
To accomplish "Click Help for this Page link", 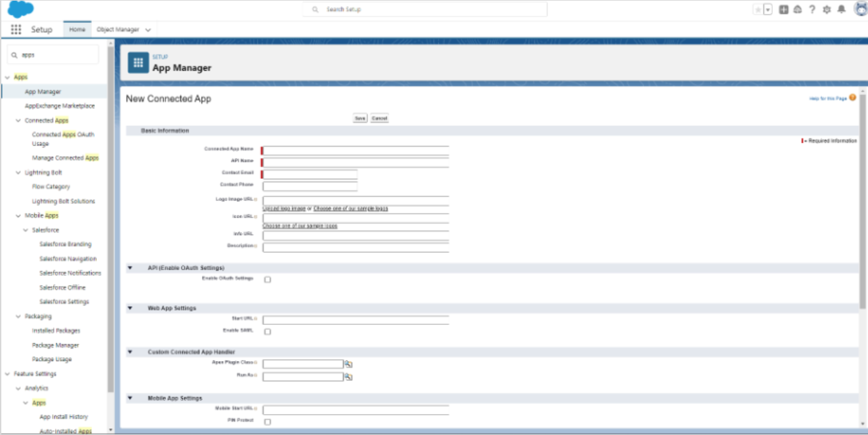I will (x=828, y=98).
